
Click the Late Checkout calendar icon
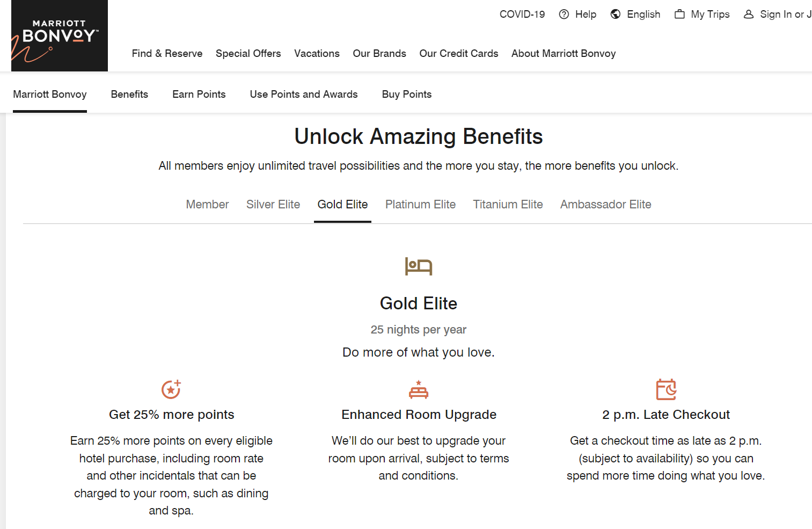point(665,389)
